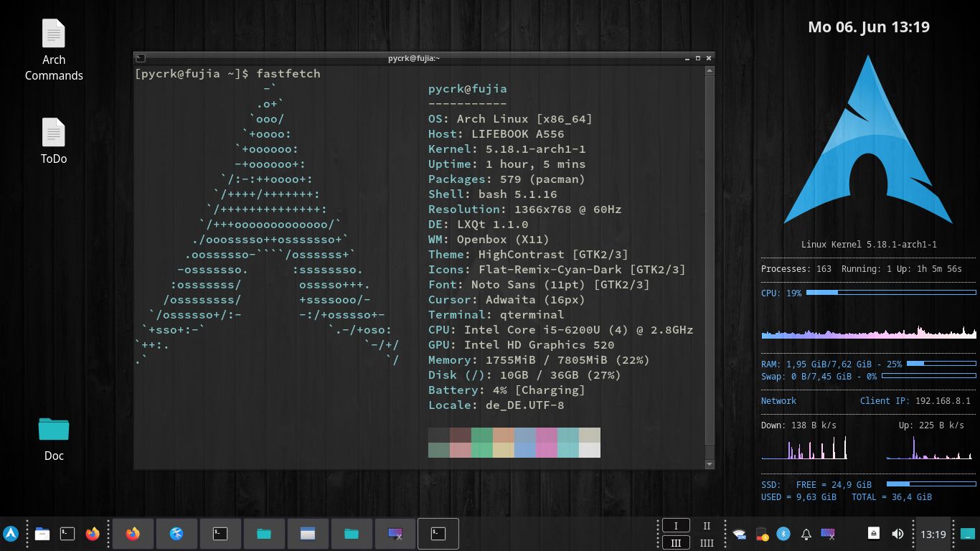Click the 'GPU: Intel HD Graphics 520' line
980x551 pixels.
(521, 344)
